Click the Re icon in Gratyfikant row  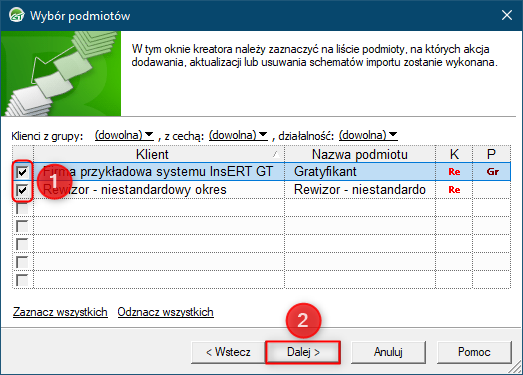click(454, 172)
